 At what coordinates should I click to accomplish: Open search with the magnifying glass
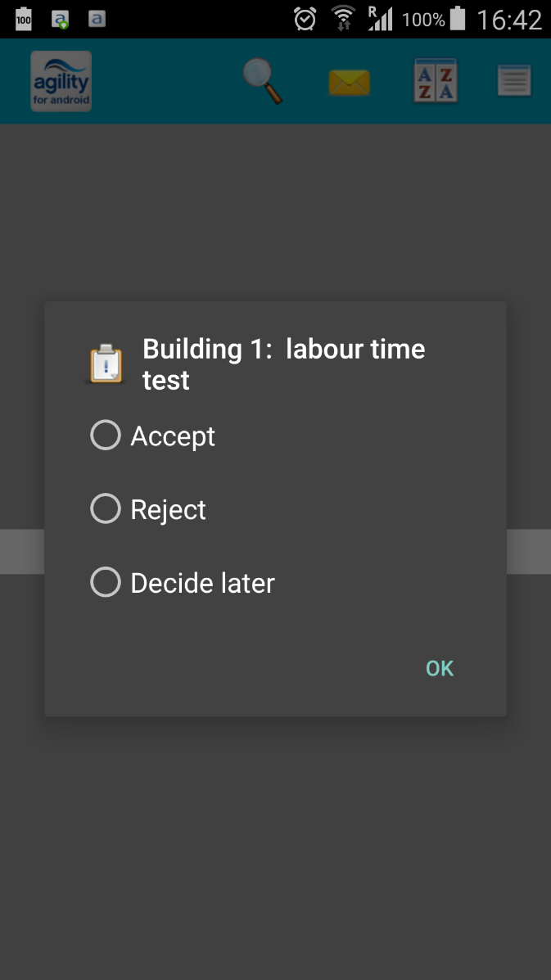tap(263, 81)
